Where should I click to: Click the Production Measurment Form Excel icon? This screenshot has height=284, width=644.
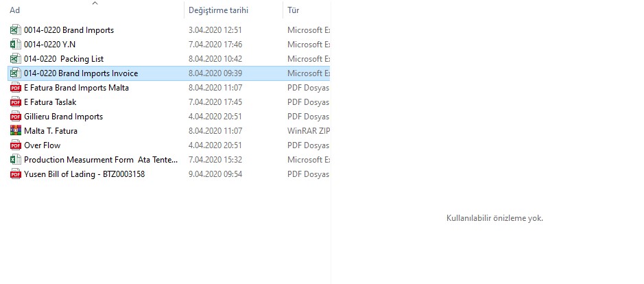(16, 159)
